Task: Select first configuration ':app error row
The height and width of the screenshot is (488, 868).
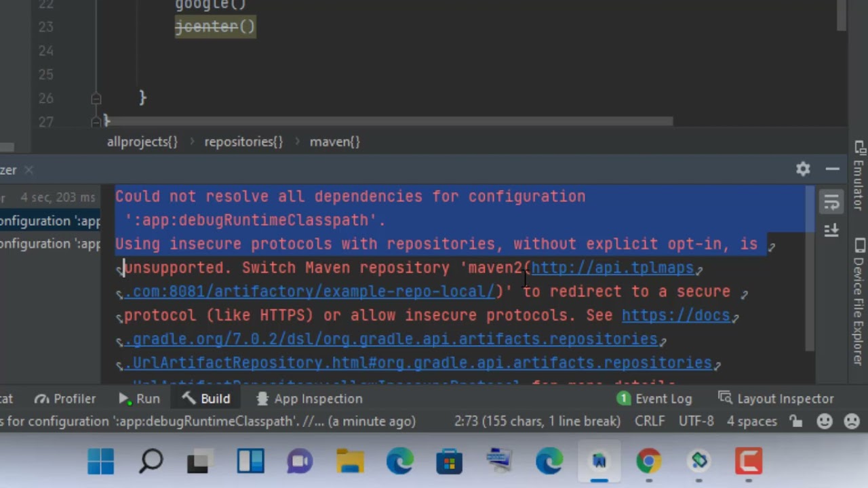Action: click(x=50, y=221)
